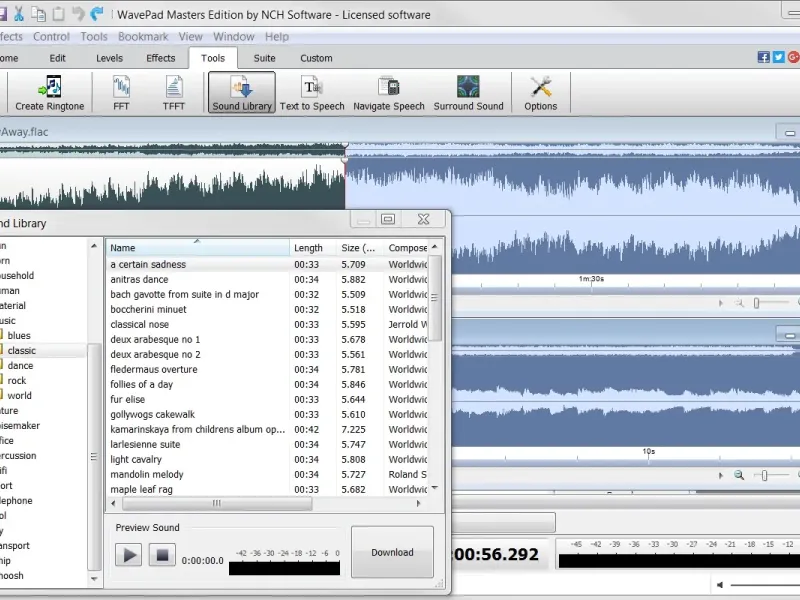
Task: Play the sound preview
Action: coord(129,554)
